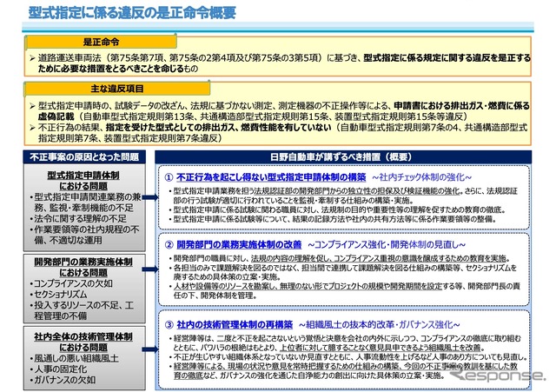Click the bullet コンプライアンスの欠如
The image size is (556, 392).
coord(71,283)
